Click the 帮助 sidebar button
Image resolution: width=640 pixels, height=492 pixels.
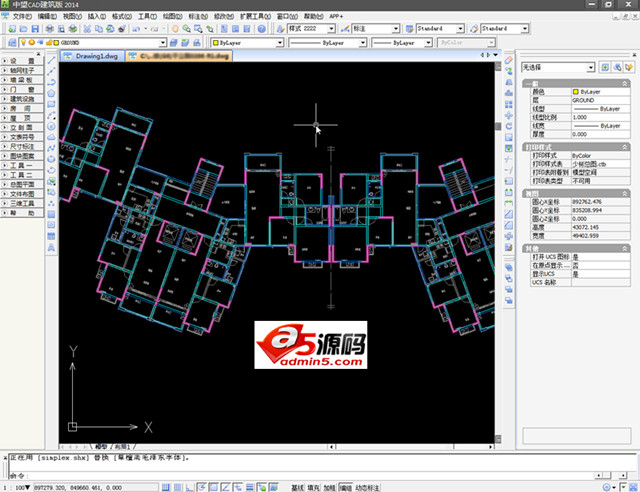pos(22,213)
